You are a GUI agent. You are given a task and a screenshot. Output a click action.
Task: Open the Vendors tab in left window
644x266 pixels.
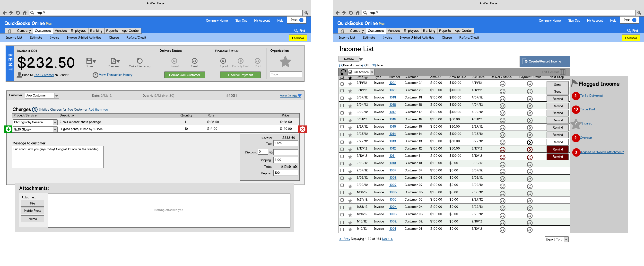(x=61, y=31)
